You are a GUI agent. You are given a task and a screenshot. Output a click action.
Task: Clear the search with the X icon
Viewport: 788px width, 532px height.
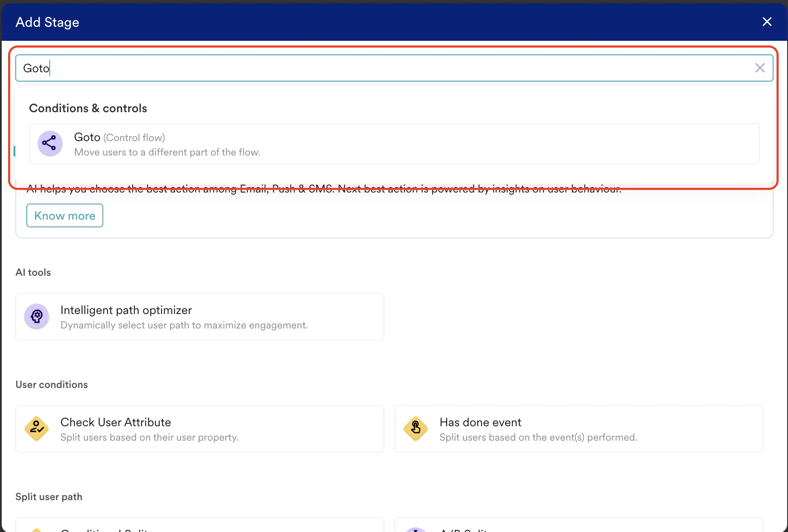760,68
